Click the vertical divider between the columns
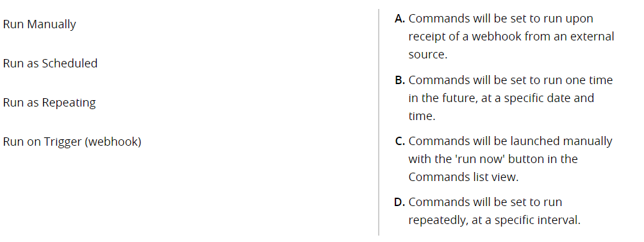Image resolution: width=644 pixels, height=242 pixels. point(379,122)
